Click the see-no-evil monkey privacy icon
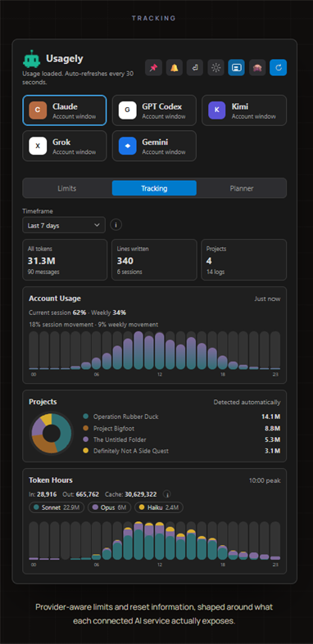This screenshot has width=313, height=644. click(x=257, y=68)
